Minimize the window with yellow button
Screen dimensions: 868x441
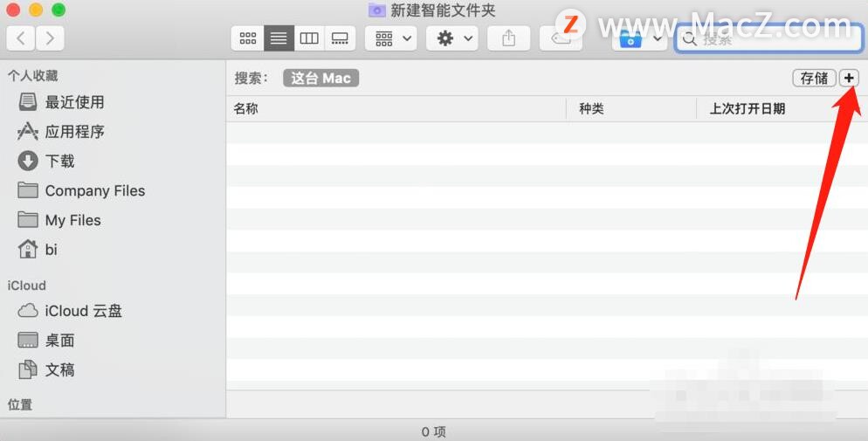(x=36, y=10)
